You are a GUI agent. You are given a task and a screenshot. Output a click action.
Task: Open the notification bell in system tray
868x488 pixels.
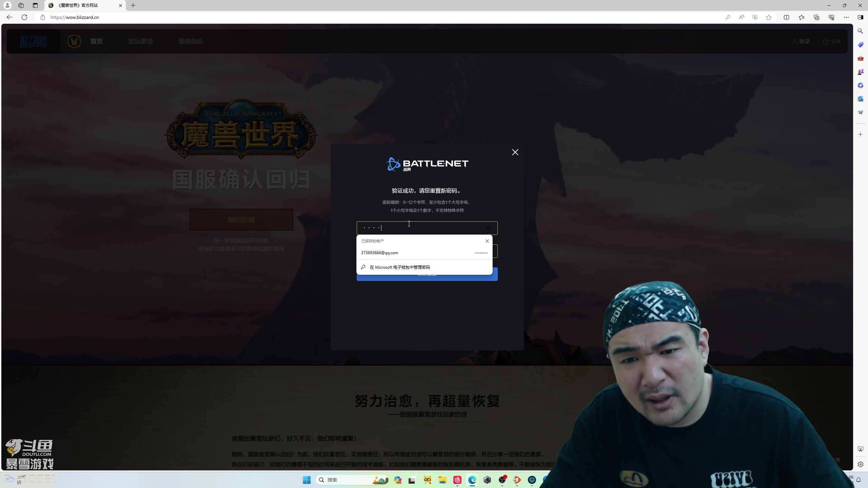click(859, 480)
